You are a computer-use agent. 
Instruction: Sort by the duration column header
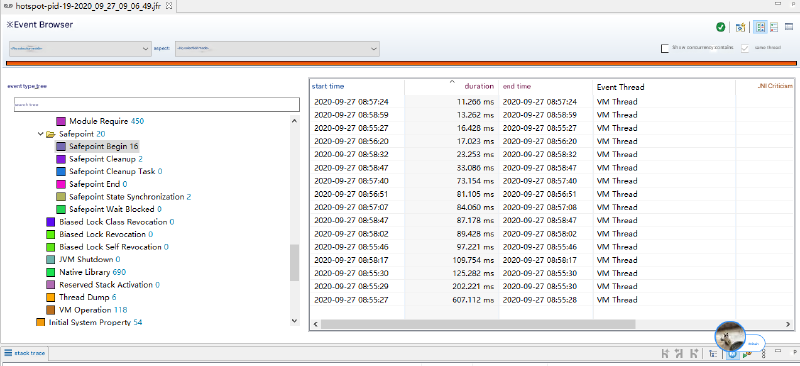451,87
